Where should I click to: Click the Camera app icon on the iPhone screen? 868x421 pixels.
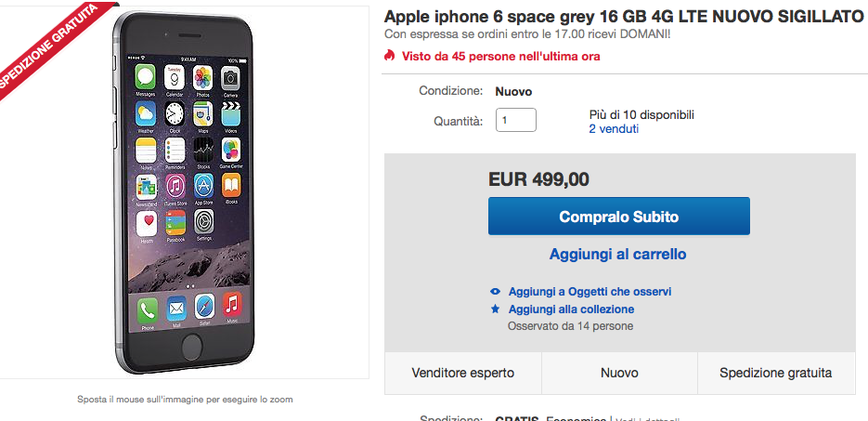coord(231,78)
